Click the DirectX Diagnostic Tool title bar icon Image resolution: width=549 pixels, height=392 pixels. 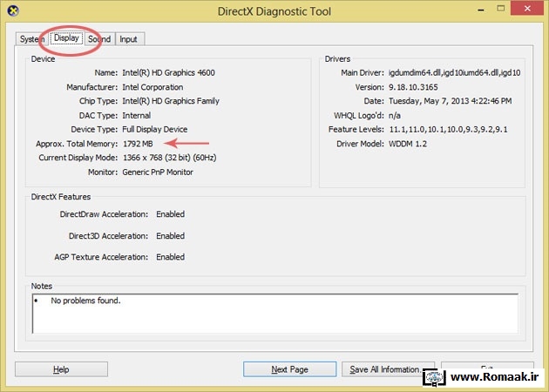point(13,10)
